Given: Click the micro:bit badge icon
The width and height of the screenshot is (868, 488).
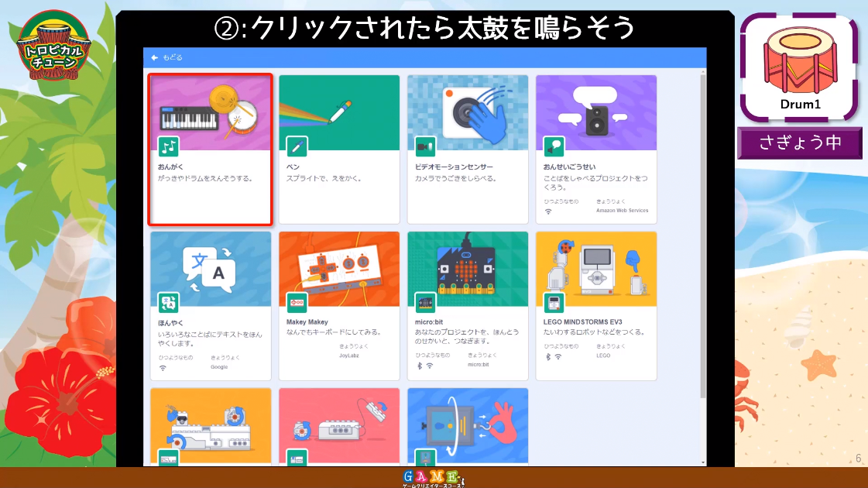Looking at the screenshot, I should (425, 303).
